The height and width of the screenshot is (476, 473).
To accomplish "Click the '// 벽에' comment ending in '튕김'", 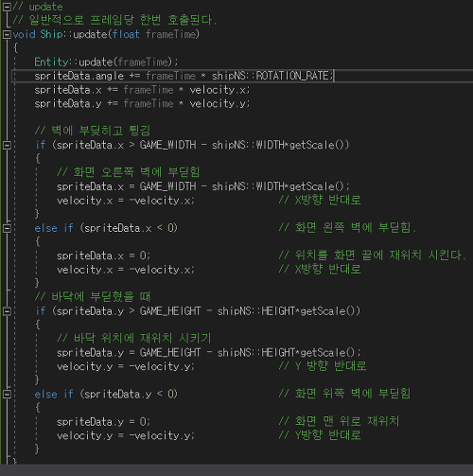I will click(x=93, y=131).
